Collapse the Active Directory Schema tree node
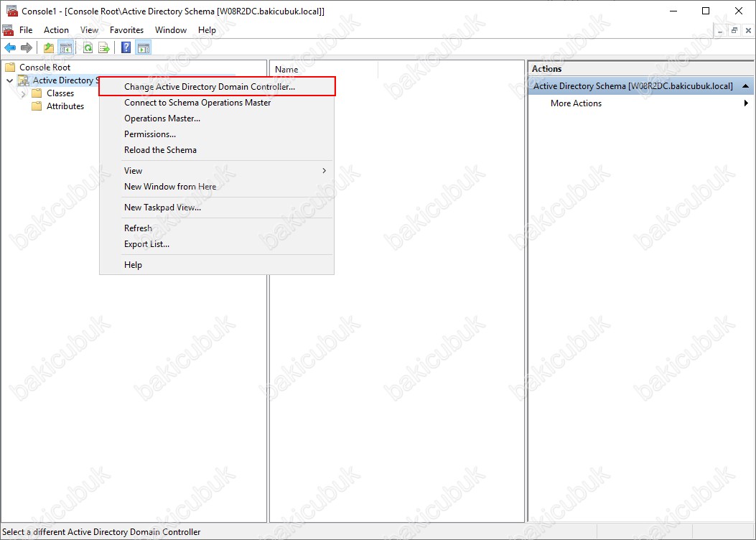The width and height of the screenshot is (756, 540). pyautogui.click(x=9, y=80)
